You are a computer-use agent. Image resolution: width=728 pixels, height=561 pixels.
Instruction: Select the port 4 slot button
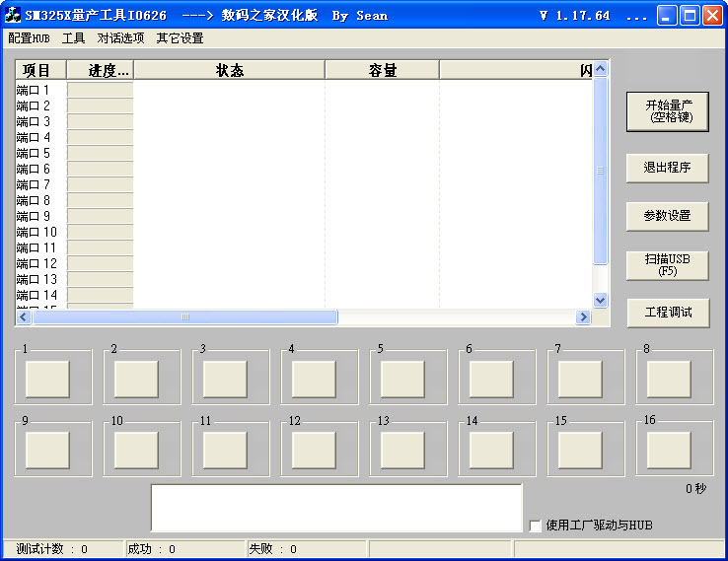click(x=314, y=379)
